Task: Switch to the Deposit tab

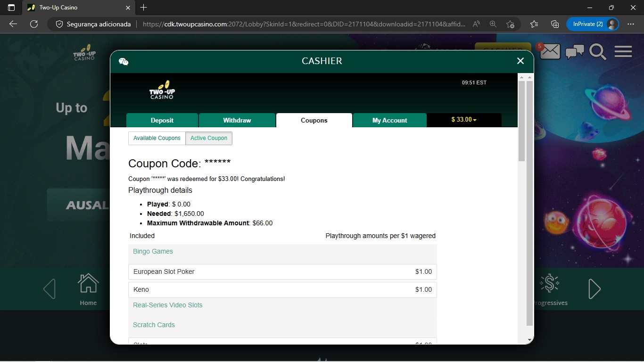Action: (x=162, y=120)
